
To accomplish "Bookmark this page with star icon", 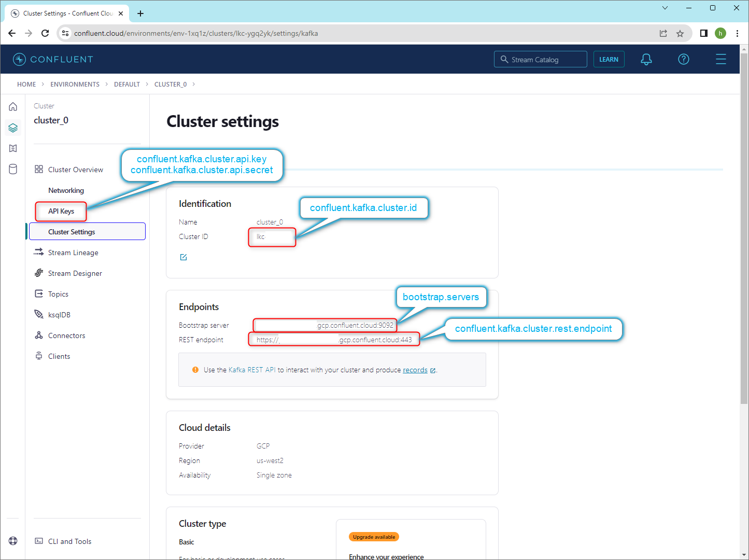I will [x=680, y=33].
